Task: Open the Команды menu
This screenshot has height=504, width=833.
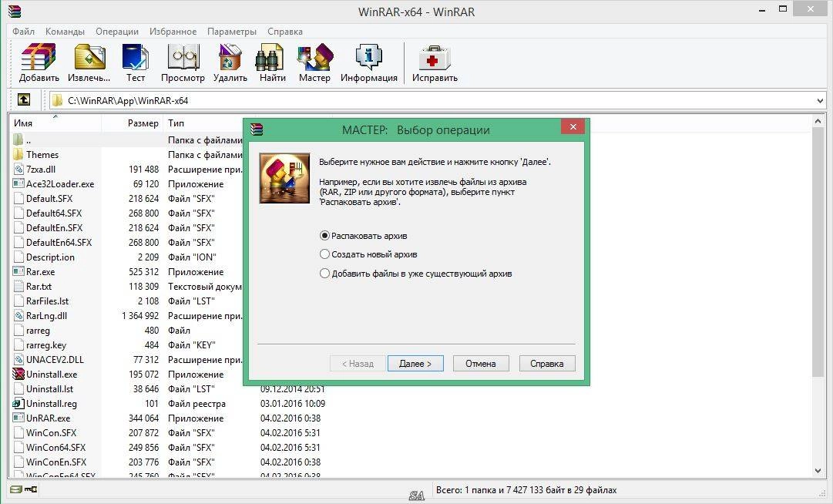Action: coord(65,32)
